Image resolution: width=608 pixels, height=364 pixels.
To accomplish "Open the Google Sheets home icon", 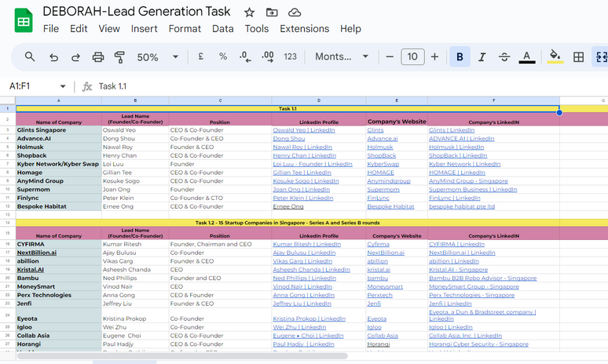I will click(24, 20).
